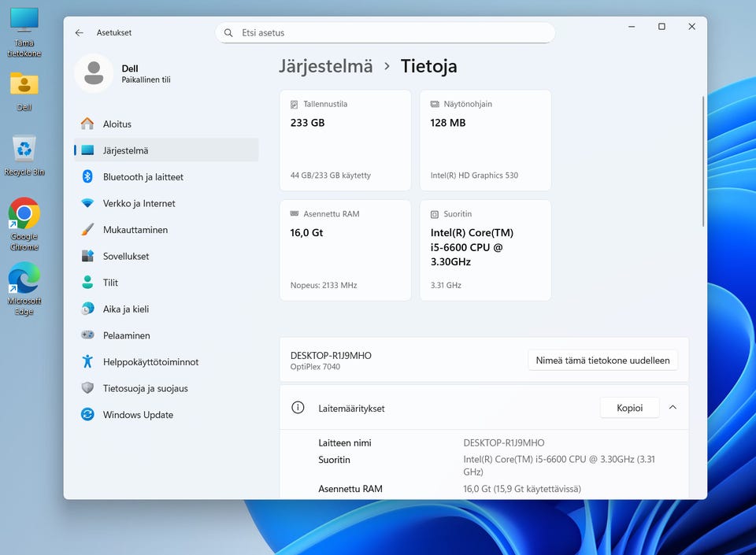Open Recycle Bin on desktop
756x555 pixels.
click(24, 154)
